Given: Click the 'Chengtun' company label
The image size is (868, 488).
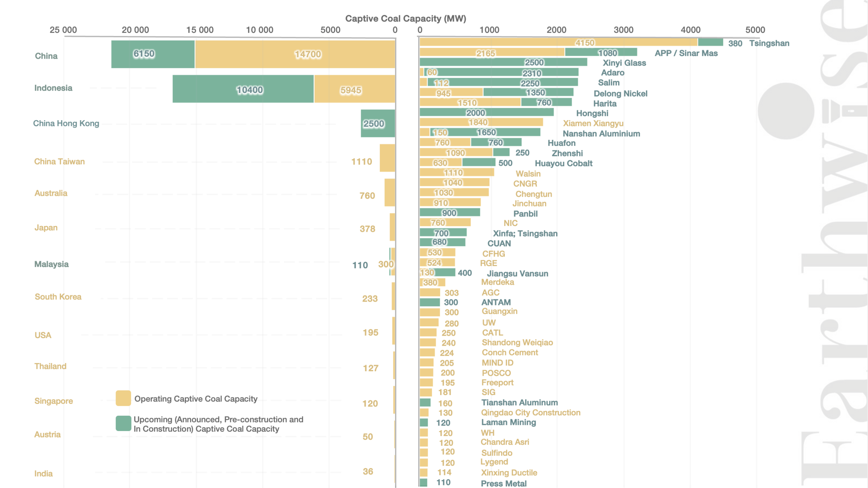Looking at the screenshot, I should coord(534,194).
